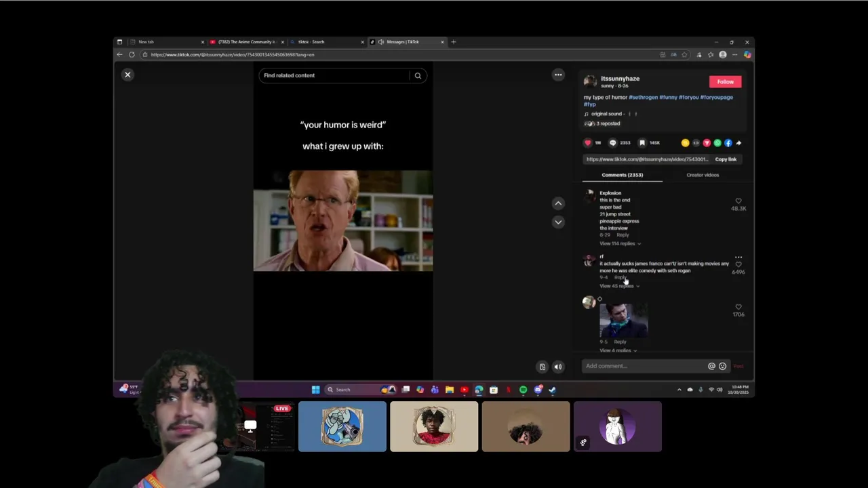This screenshot has height=488, width=868.
Task: Mute the video with the speaker icon
Action: tap(558, 367)
